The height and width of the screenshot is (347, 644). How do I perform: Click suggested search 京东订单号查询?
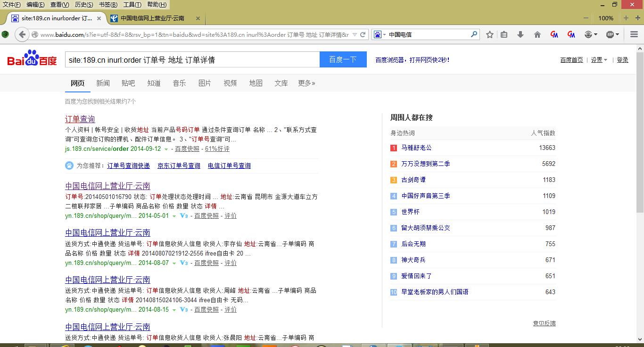pyautogui.click(x=179, y=166)
